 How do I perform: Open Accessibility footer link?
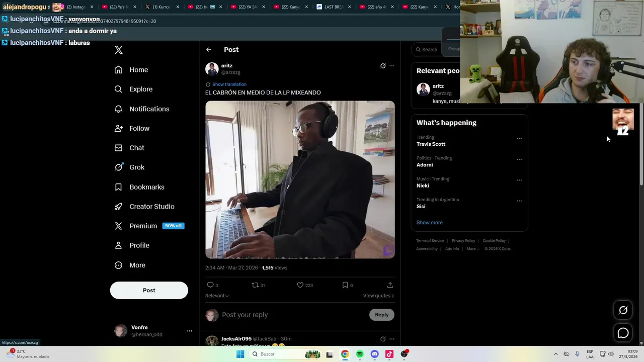click(427, 249)
